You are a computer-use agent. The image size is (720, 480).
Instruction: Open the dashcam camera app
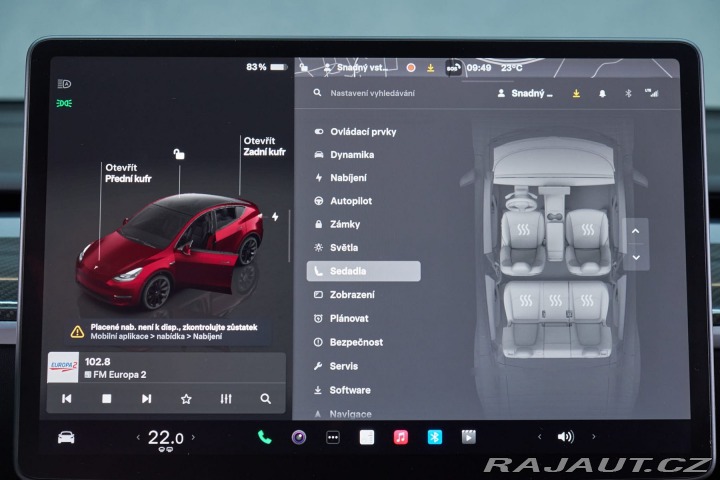[x=299, y=437]
